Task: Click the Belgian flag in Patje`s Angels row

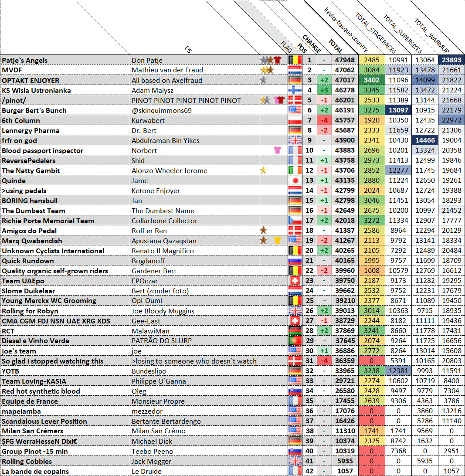Action: 295,60
